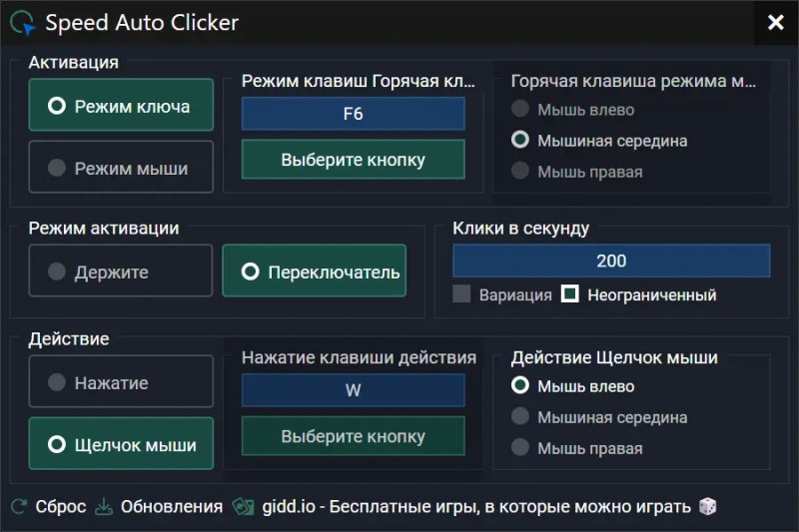
Task: Click the W action key field
Action: pos(354,390)
